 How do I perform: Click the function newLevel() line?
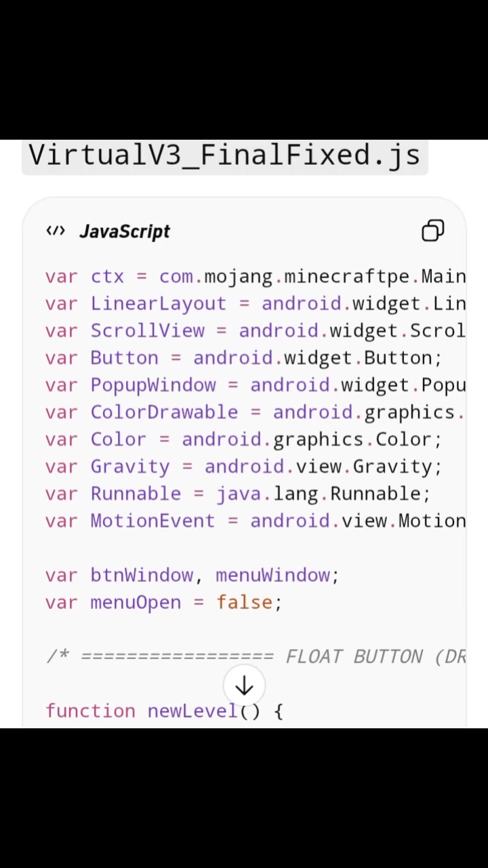164,711
